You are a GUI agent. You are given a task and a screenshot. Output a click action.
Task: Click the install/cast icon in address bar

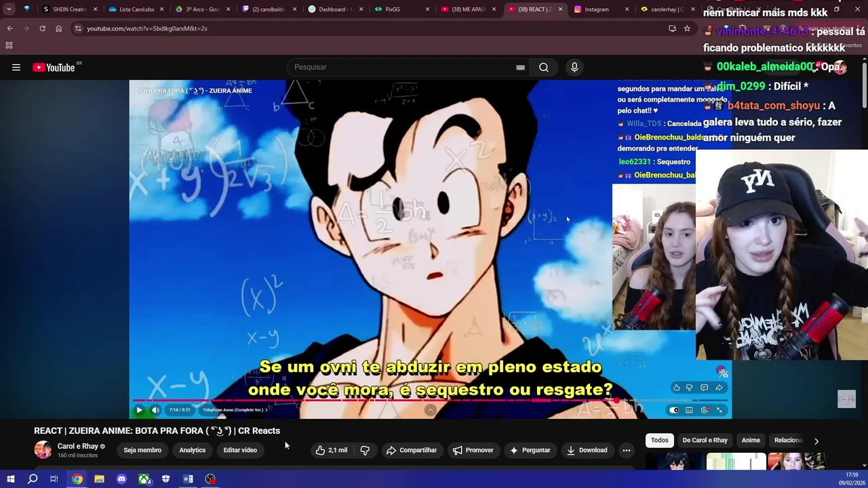(672, 28)
